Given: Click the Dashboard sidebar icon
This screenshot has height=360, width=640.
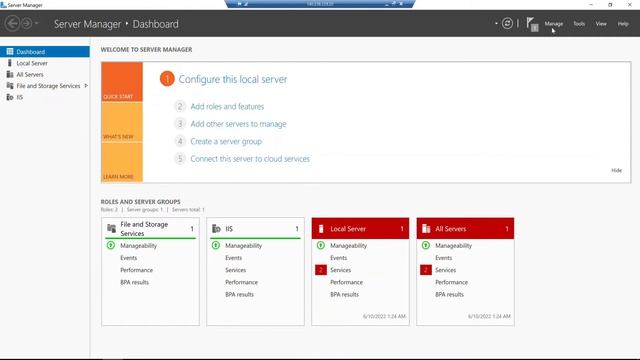Looking at the screenshot, I should point(10,51).
